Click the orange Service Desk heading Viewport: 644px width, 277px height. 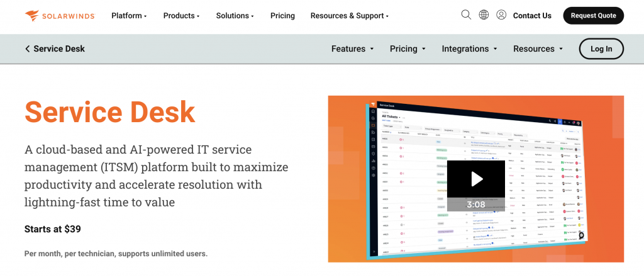(x=109, y=112)
